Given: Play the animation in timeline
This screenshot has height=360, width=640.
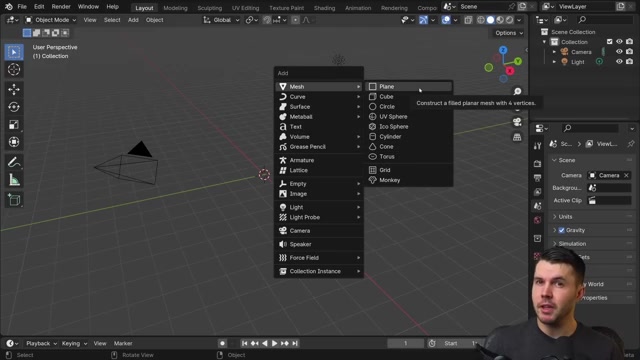Looking at the screenshot, I should 275,343.
